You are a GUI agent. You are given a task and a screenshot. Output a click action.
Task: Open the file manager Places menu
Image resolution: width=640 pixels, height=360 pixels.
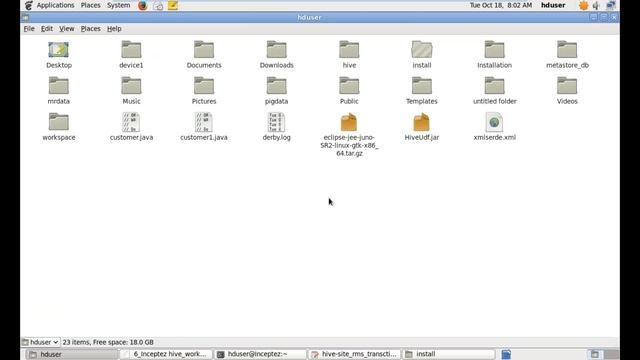(91, 29)
